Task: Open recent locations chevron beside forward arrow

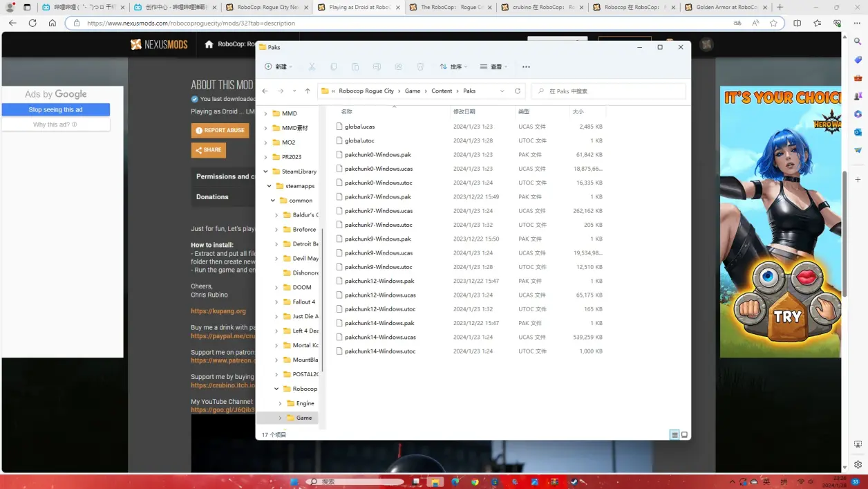Action: pos(294,91)
